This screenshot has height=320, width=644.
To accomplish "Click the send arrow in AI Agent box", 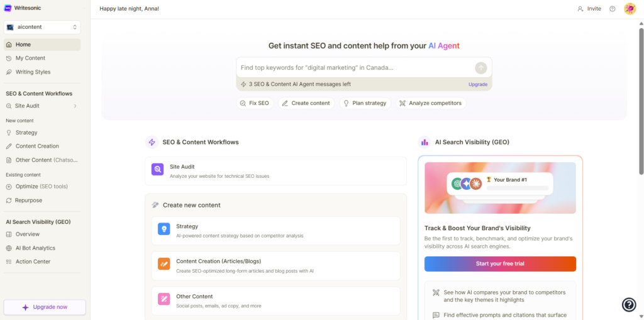I will [x=480, y=68].
